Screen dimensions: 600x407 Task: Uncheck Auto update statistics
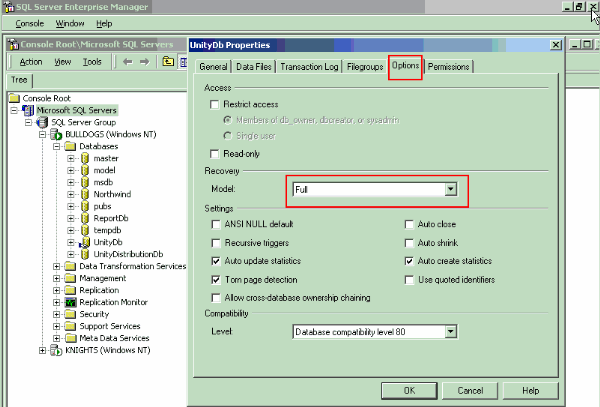pyautogui.click(x=216, y=261)
